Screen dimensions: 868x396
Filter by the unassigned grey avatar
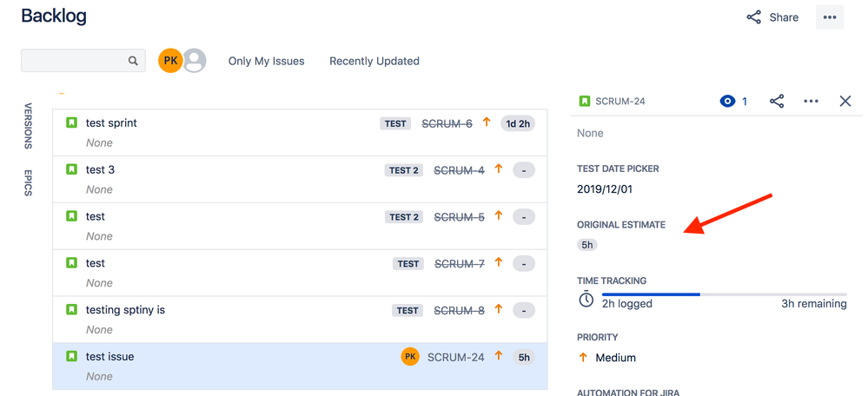tap(195, 60)
